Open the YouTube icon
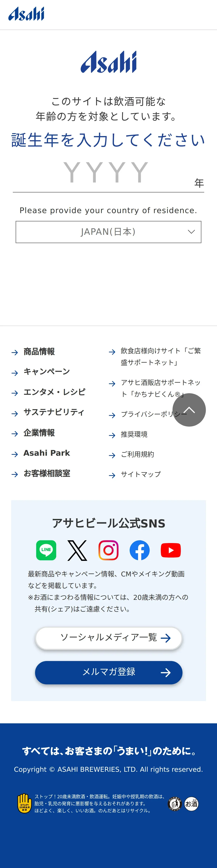This screenshot has height=868, width=217. pyautogui.click(x=171, y=550)
